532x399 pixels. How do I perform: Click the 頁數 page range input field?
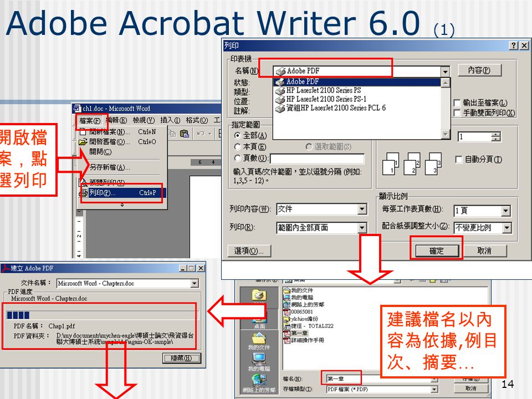tap(317, 159)
